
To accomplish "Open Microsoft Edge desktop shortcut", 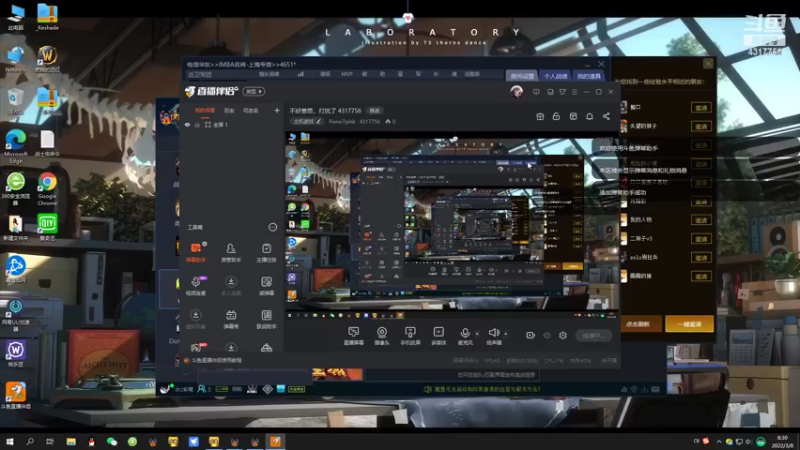I will (16, 146).
